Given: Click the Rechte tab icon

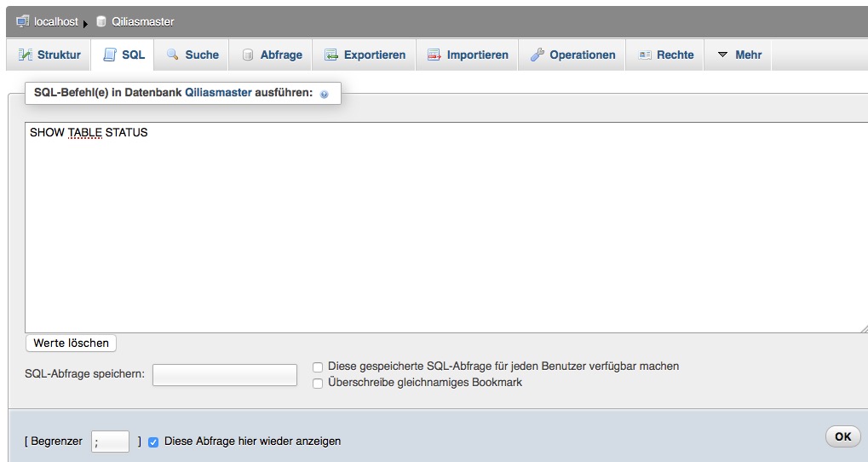Looking at the screenshot, I should 644,55.
